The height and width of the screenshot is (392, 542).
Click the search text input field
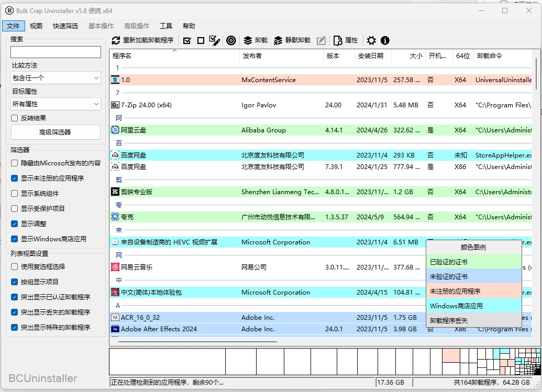(56, 52)
